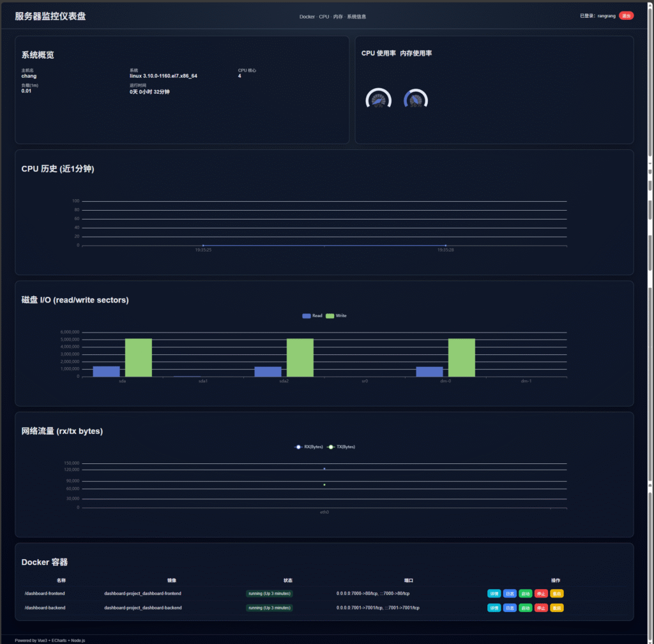Log out using the red 退出 button

point(626,16)
